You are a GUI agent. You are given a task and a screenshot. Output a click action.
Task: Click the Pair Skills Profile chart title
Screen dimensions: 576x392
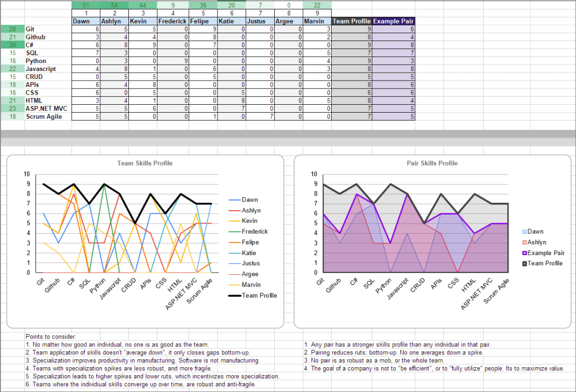432,163
